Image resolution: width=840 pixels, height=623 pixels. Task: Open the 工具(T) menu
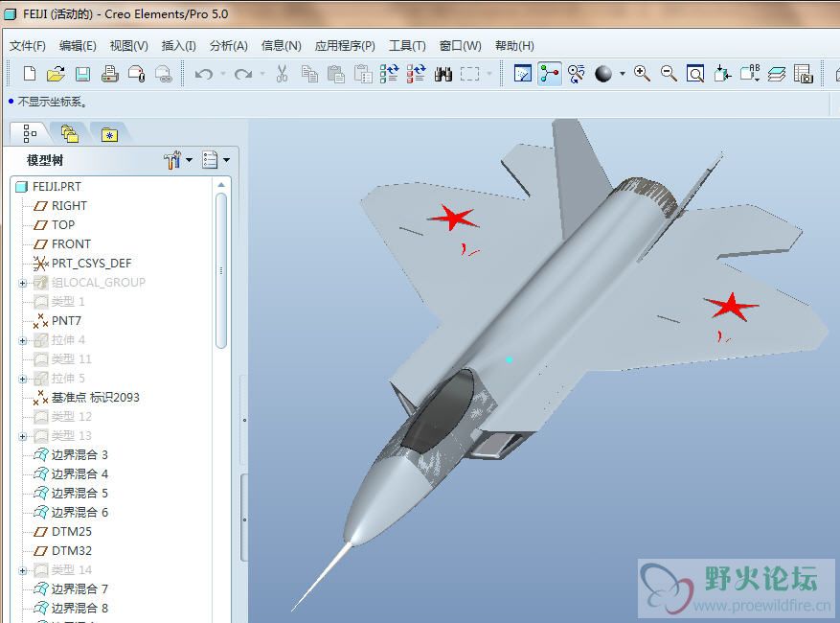407,46
